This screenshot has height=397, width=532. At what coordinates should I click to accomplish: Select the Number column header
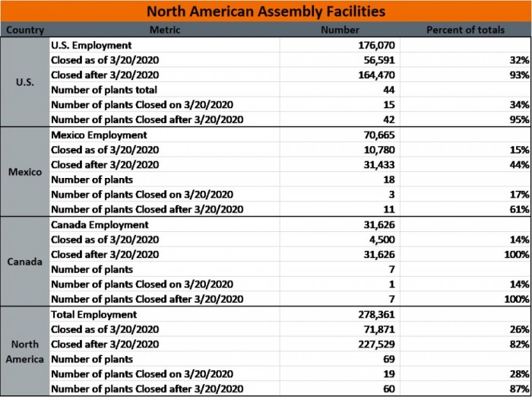(340, 30)
